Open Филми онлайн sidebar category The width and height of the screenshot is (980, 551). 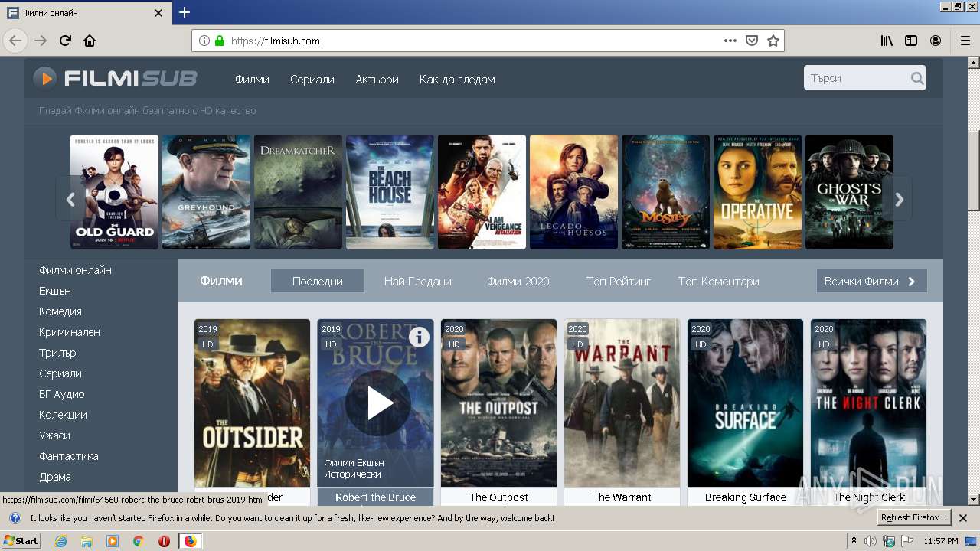(76, 270)
